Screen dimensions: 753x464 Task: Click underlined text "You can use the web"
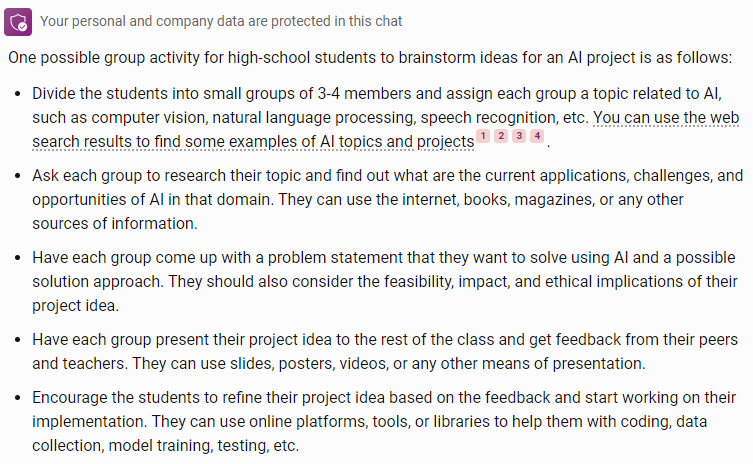(x=666, y=118)
